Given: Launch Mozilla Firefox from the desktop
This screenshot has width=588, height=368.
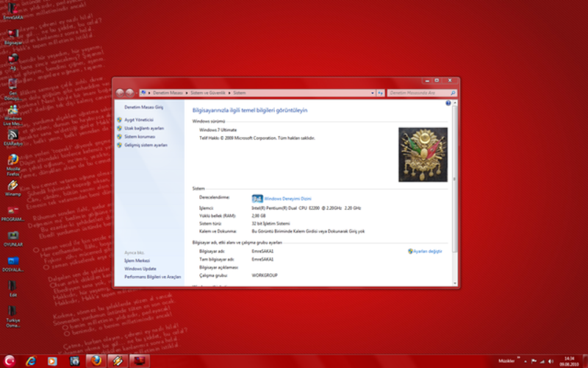Looking at the screenshot, I should point(12,164).
